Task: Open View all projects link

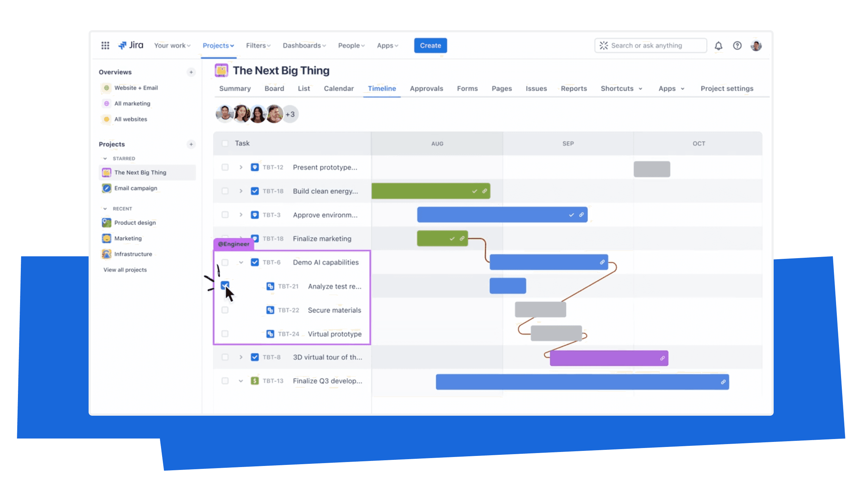Action: (125, 270)
